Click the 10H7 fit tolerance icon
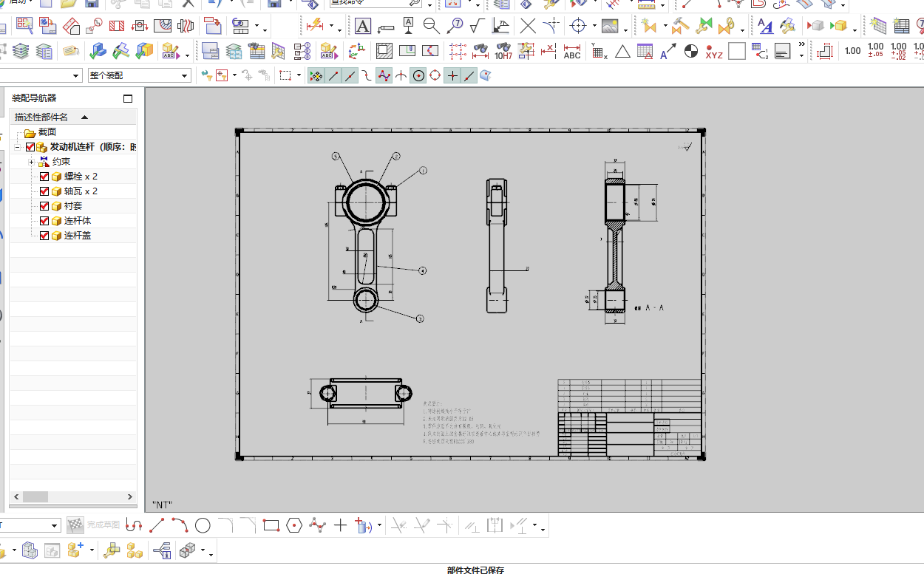 503,52
